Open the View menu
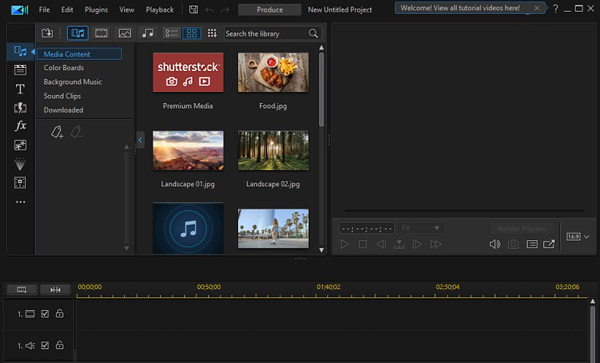600x363 pixels. click(x=127, y=10)
